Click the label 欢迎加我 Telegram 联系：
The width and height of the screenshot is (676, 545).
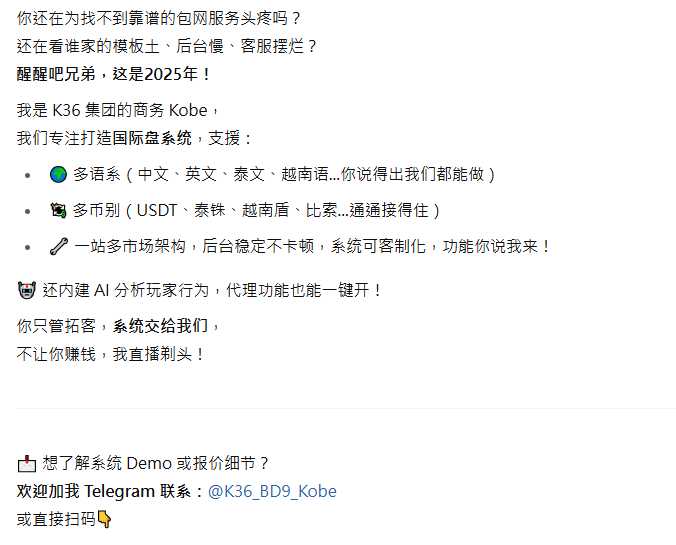point(110,491)
